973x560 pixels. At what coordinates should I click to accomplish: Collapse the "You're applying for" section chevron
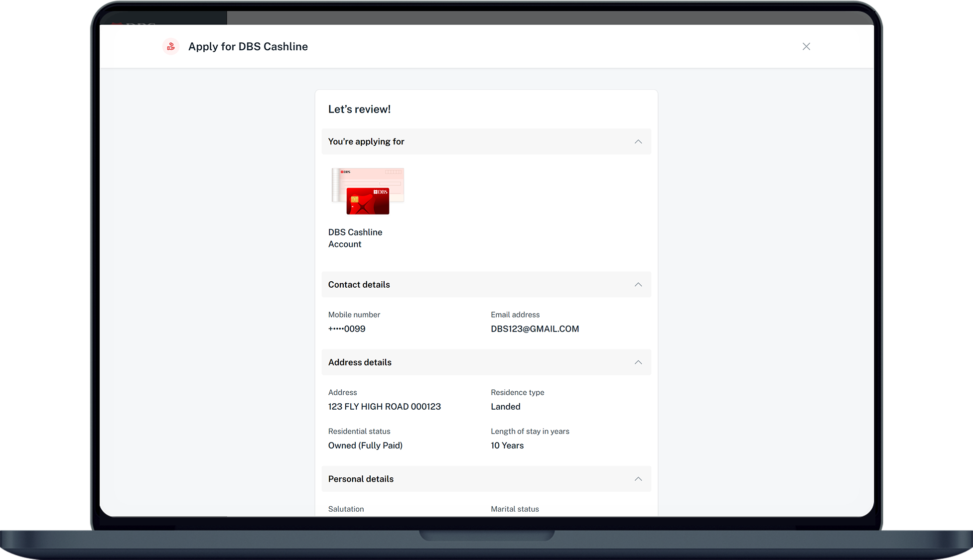(638, 142)
